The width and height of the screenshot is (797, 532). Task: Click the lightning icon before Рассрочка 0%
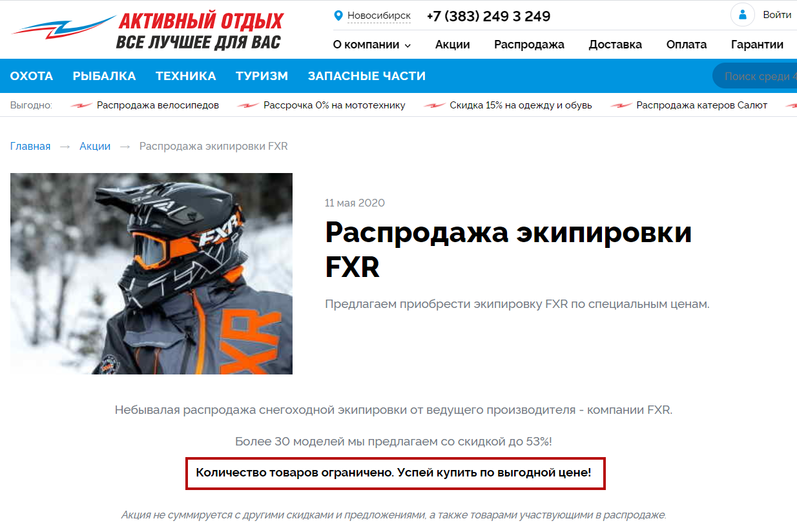point(248,105)
